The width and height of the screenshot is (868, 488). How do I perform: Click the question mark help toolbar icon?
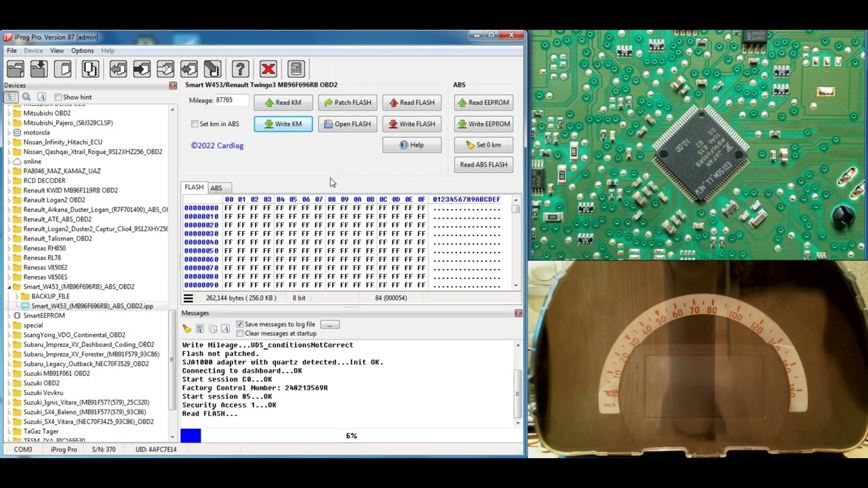tap(240, 68)
